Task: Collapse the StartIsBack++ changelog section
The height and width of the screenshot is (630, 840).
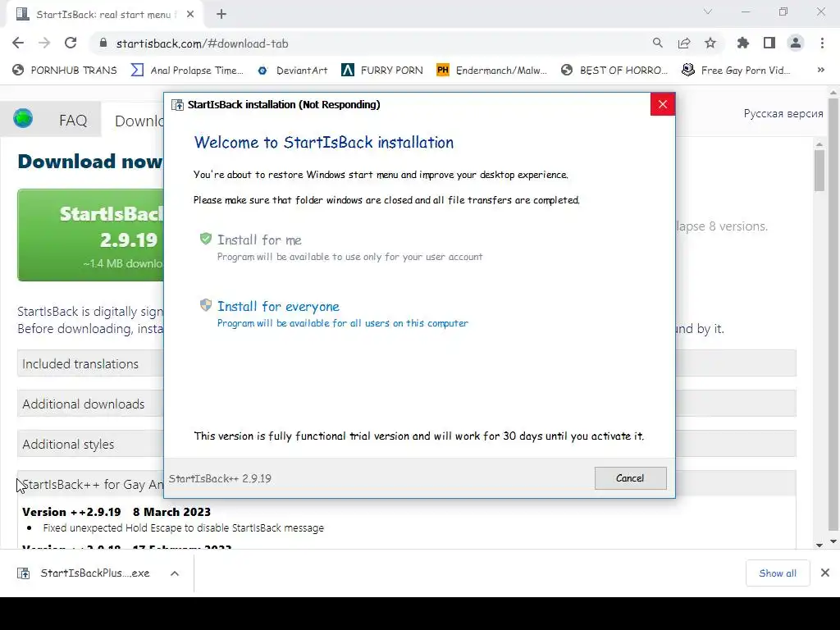Action: click(90, 484)
